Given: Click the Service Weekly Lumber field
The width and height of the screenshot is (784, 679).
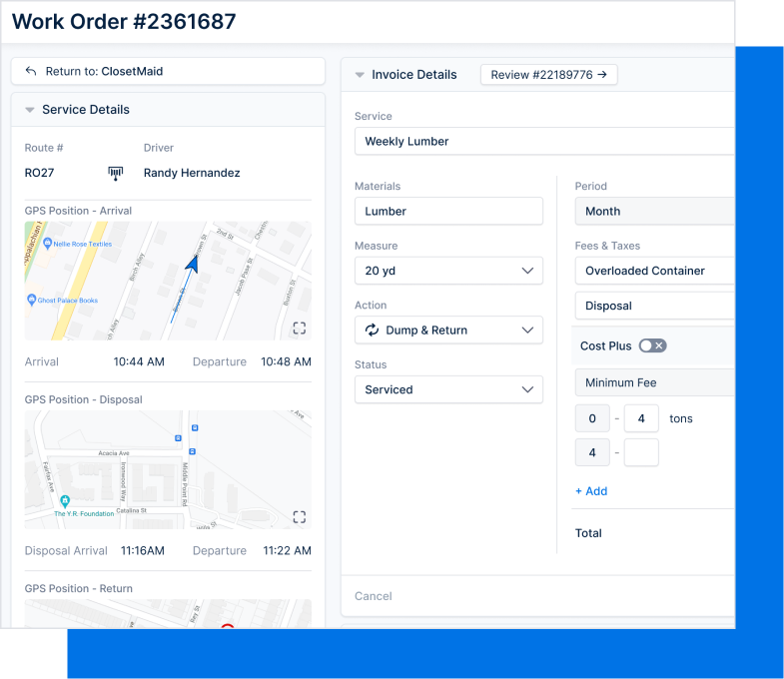Looking at the screenshot, I should (x=544, y=141).
